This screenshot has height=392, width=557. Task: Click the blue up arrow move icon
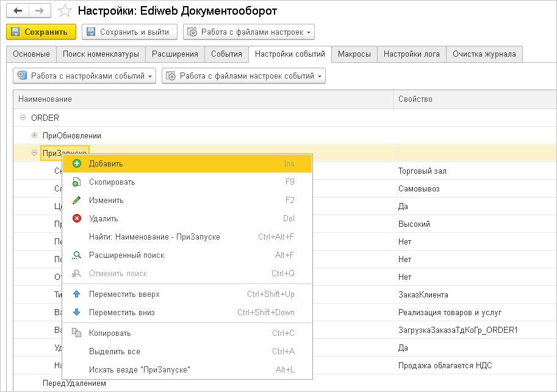coord(77,294)
